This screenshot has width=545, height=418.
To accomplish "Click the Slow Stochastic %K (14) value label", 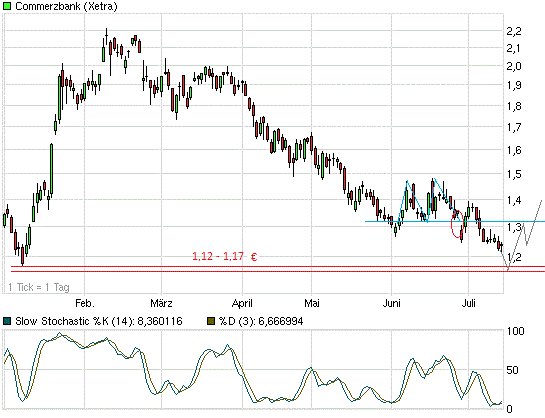I will [99, 321].
